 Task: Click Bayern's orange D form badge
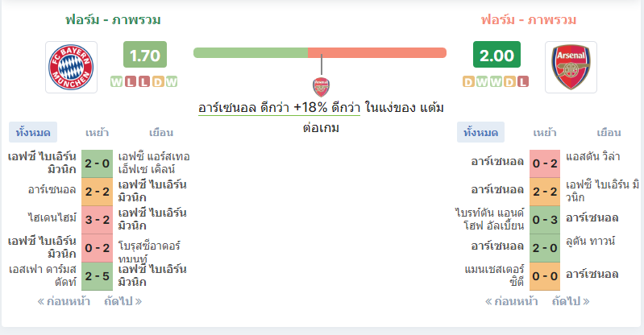(x=158, y=81)
